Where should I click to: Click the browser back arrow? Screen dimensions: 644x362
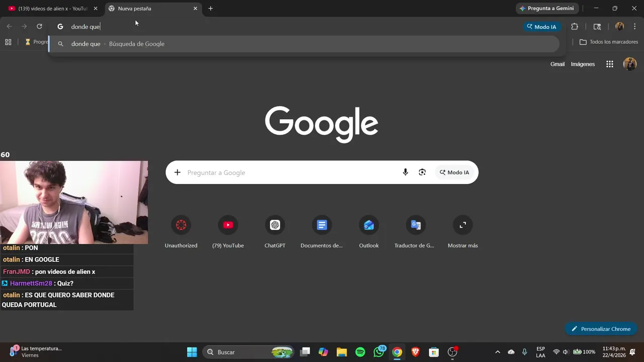tap(9, 27)
